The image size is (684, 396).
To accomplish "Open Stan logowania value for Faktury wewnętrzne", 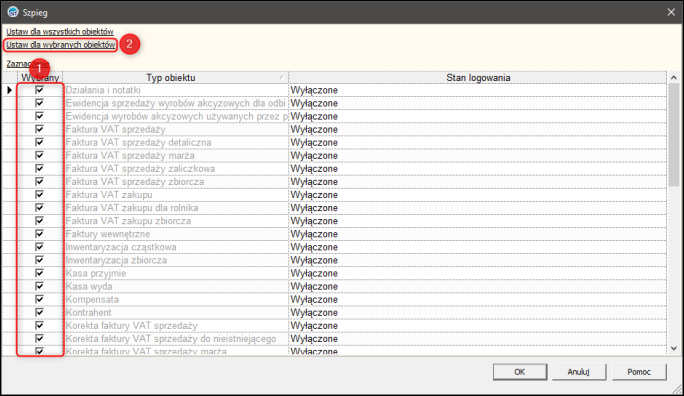I will tap(477, 234).
